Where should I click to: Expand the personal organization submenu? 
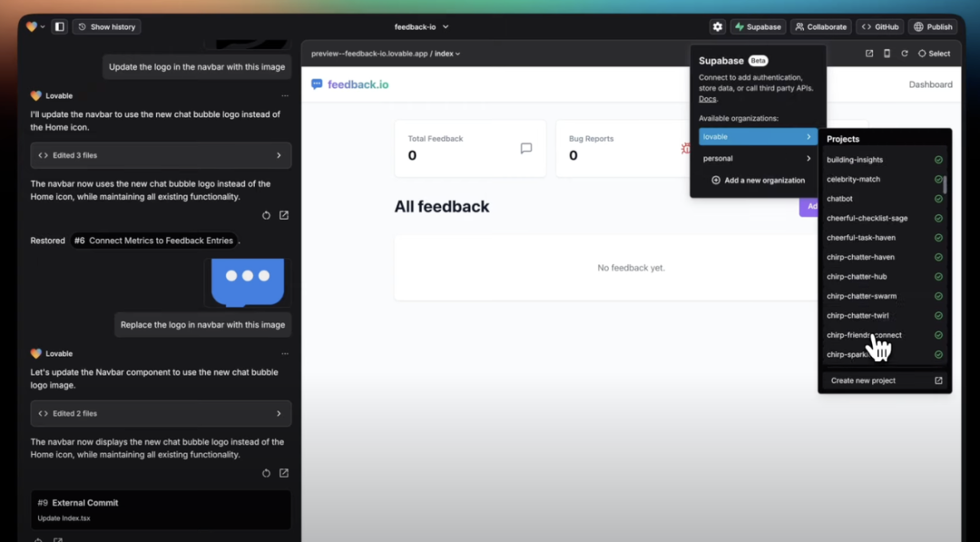coord(758,158)
